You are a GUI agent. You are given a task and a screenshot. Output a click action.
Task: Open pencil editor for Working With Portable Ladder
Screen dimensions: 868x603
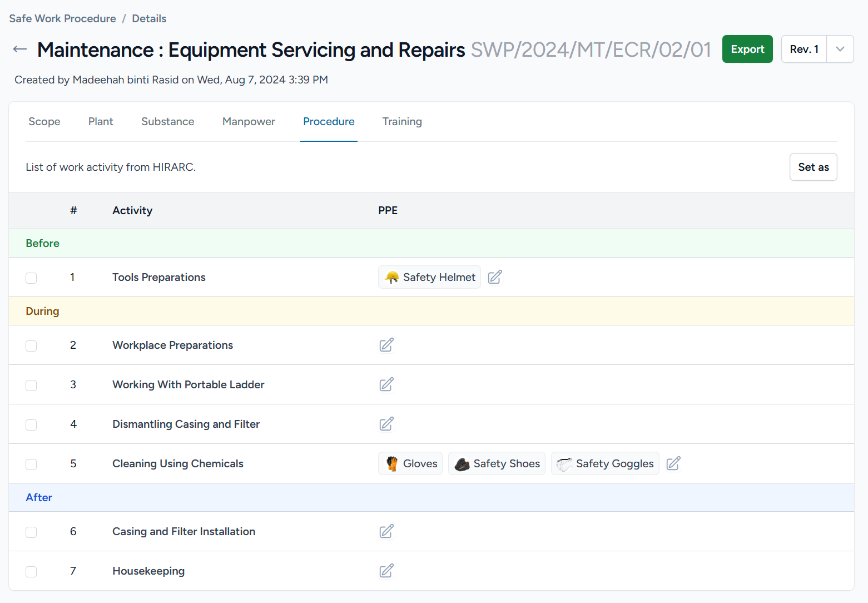pyautogui.click(x=386, y=384)
